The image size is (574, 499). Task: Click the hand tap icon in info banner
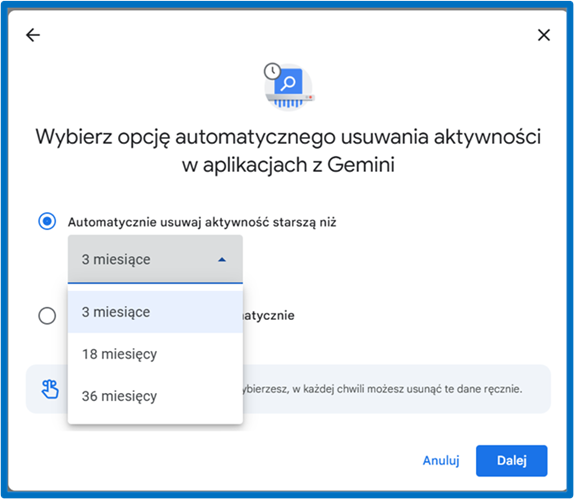coord(50,389)
